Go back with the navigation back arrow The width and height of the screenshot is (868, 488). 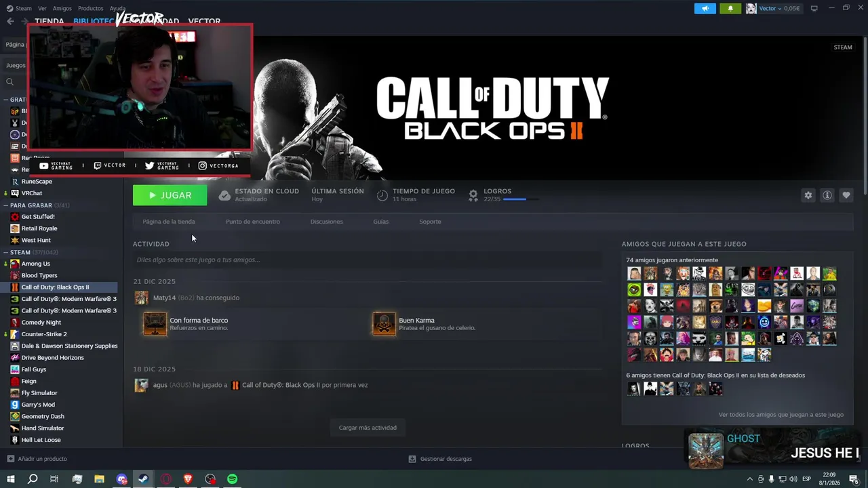(x=10, y=22)
